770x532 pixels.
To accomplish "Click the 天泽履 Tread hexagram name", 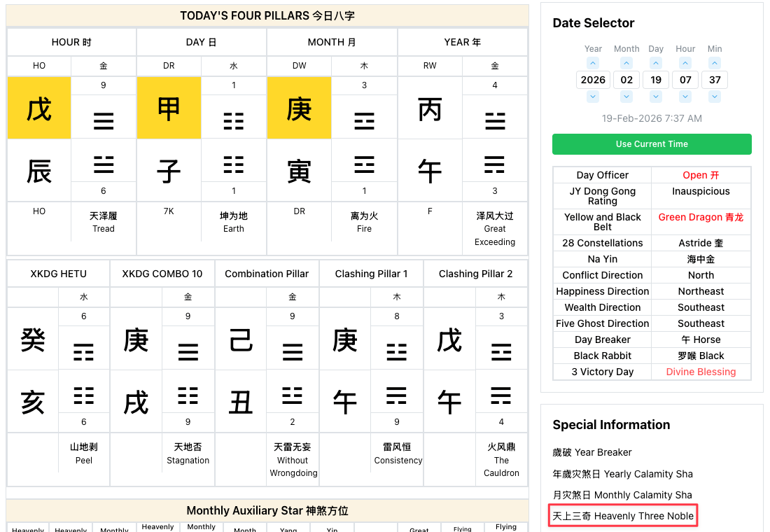I will [x=103, y=222].
